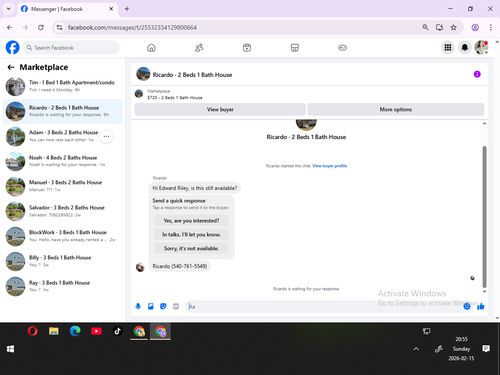Open the Watch video icon in navigation
500x375 pixels.
click(x=247, y=48)
